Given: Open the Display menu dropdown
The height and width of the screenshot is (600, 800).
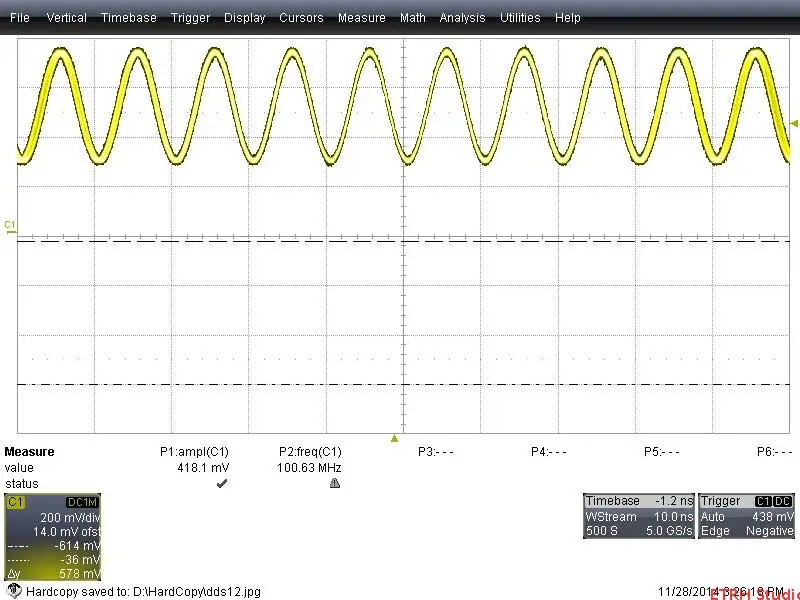Looking at the screenshot, I should [245, 17].
